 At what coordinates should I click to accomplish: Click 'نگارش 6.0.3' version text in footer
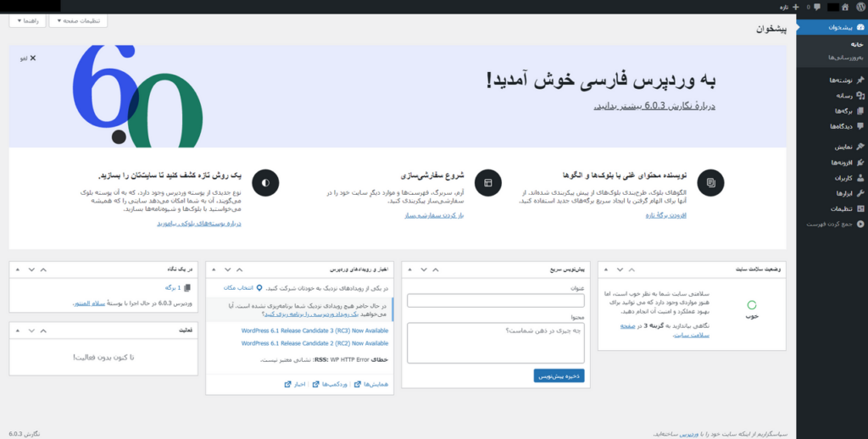pos(25,433)
